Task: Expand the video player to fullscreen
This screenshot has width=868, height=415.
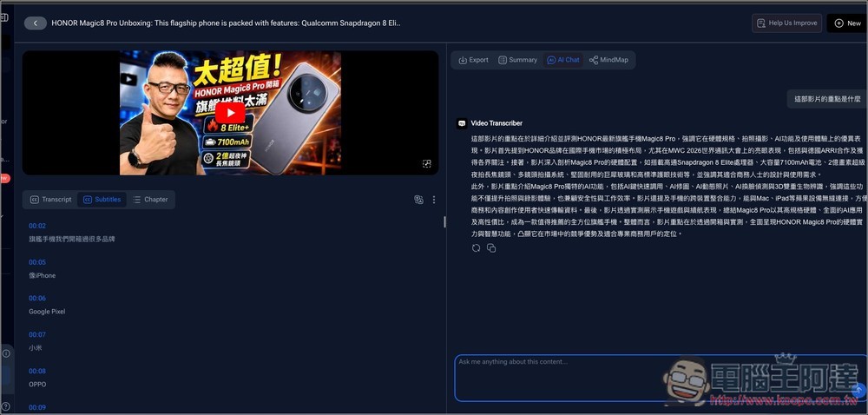Action: [x=426, y=164]
